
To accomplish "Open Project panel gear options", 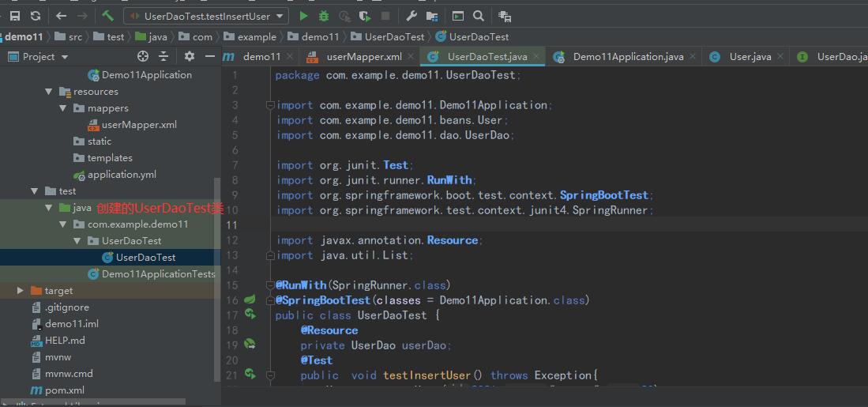I will pos(189,56).
